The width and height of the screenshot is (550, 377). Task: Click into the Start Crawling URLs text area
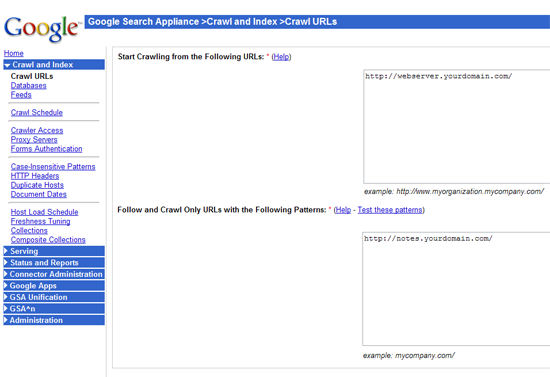tap(457, 126)
